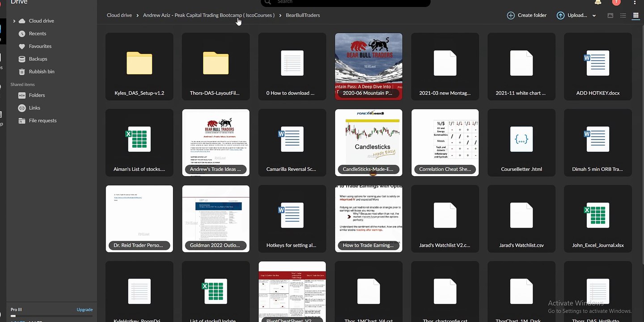Select the '0 How to download' text file icon
This screenshot has width=644, height=322.
click(x=292, y=63)
